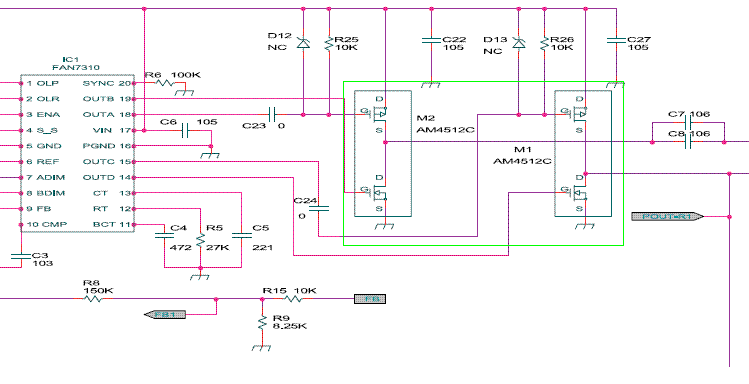The width and height of the screenshot is (749, 384).
Task: Select capacitor C24 symbol
Action: coord(318,208)
